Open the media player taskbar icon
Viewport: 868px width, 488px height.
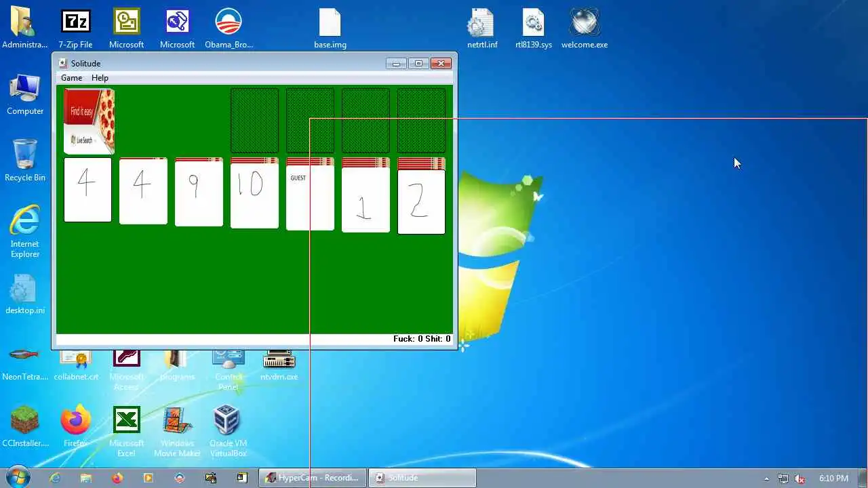coord(149,478)
